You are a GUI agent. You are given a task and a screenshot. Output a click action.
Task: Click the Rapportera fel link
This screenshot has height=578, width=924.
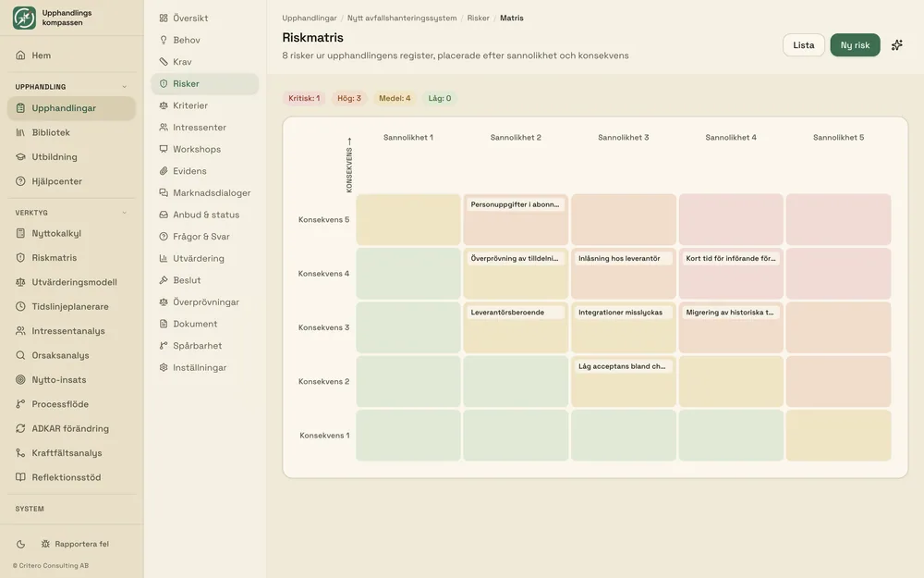75,544
